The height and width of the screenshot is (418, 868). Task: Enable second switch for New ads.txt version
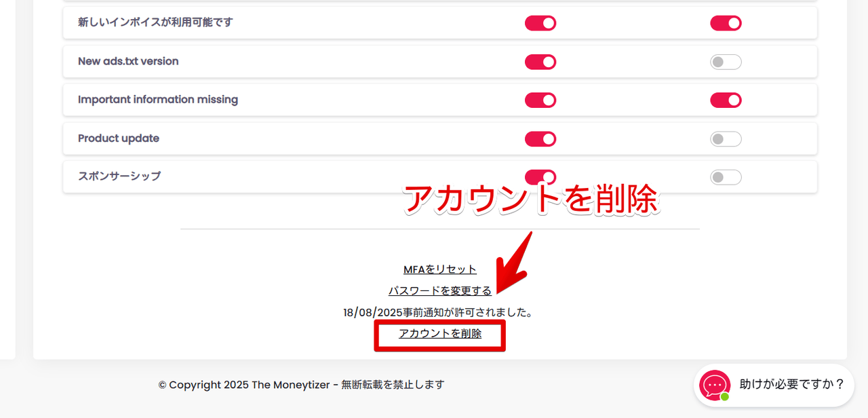(726, 62)
